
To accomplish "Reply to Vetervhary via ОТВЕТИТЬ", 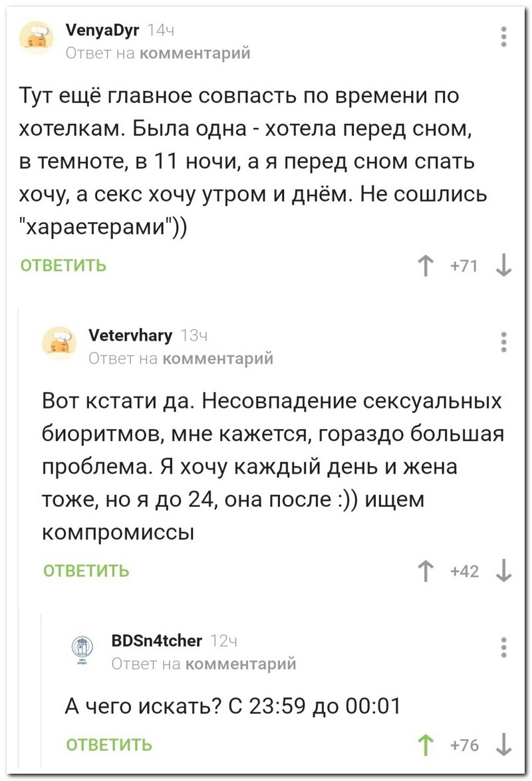I will (x=86, y=571).
